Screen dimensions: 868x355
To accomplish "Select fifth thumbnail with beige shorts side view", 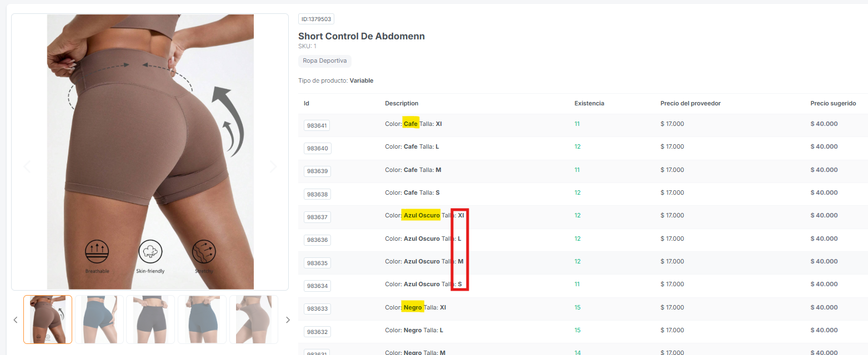I will coord(254,319).
